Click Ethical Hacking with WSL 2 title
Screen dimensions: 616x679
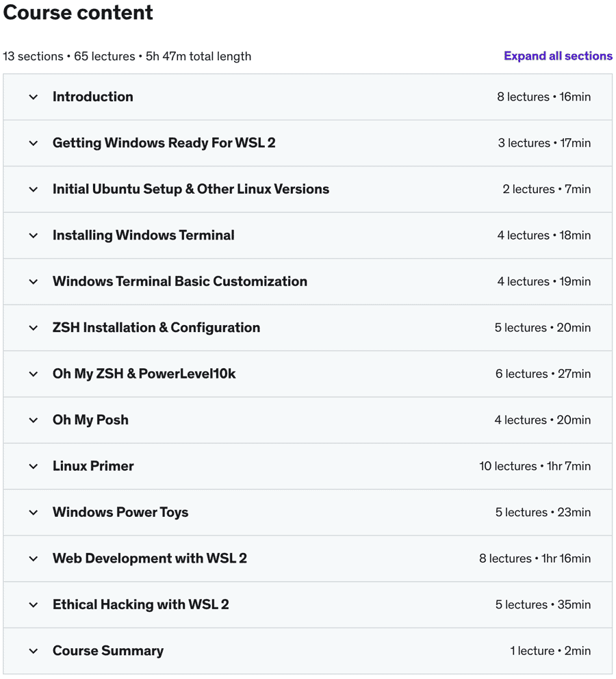click(x=141, y=604)
